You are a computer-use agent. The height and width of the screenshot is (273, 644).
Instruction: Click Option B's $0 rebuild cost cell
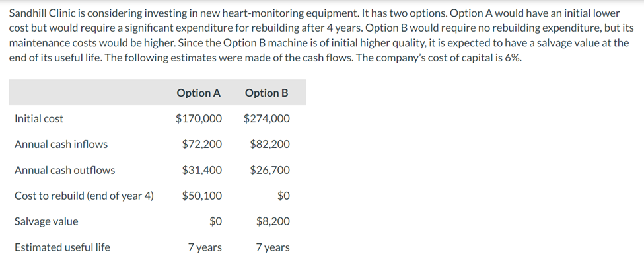coord(283,196)
